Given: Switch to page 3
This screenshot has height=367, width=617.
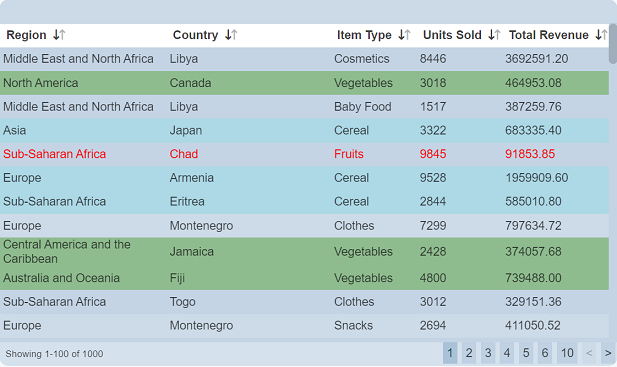Looking at the screenshot, I should pyautogui.click(x=488, y=353).
